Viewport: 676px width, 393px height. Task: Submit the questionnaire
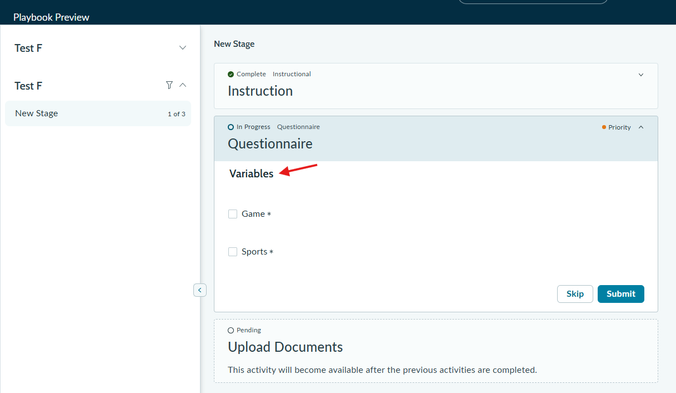click(x=621, y=294)
